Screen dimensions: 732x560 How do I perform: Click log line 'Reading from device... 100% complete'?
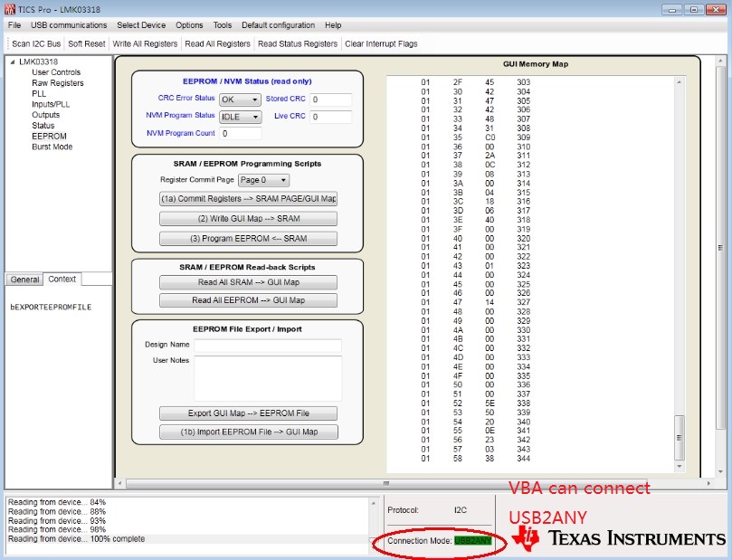[x=77, y=539]
